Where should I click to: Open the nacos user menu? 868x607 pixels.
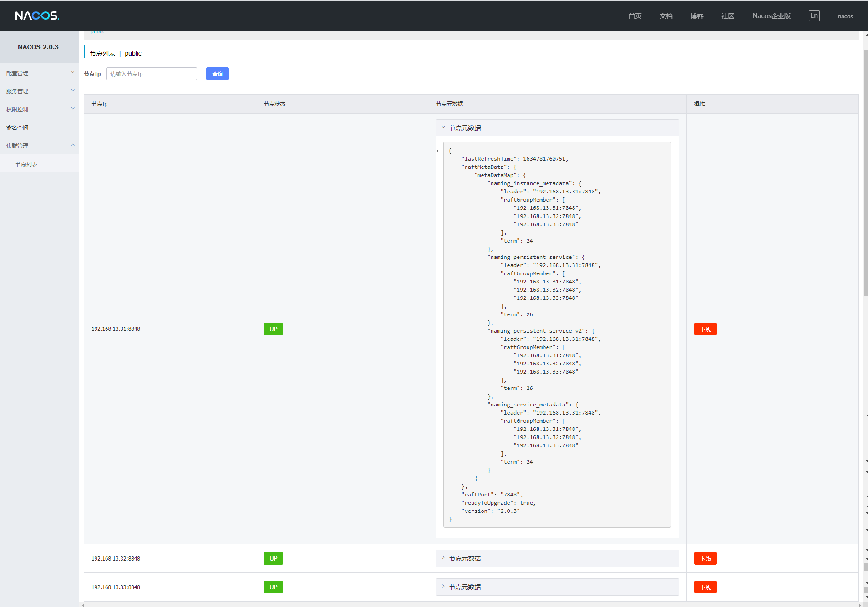coord(845,16)
